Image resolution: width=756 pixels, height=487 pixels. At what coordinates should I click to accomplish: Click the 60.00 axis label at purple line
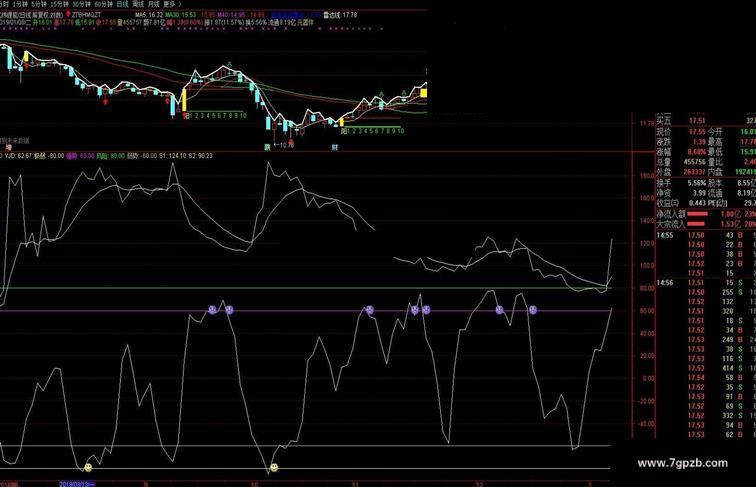click(647, 311)
